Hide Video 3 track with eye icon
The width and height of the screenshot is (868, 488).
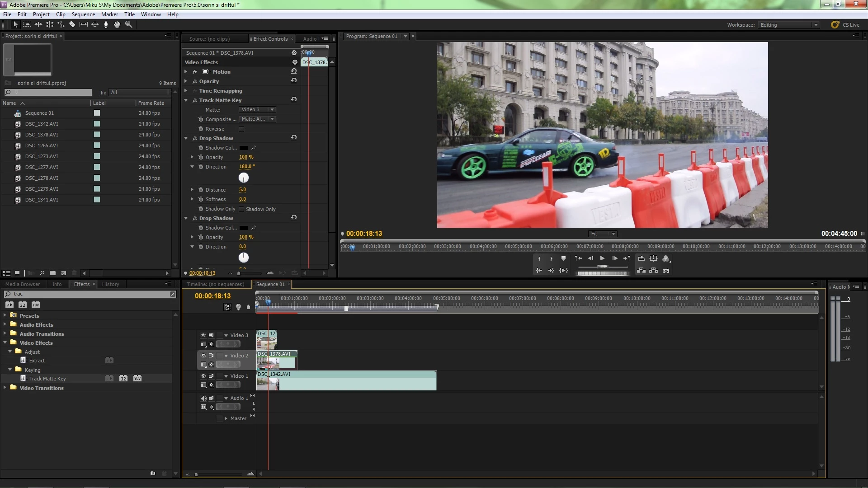click(203, 335)
